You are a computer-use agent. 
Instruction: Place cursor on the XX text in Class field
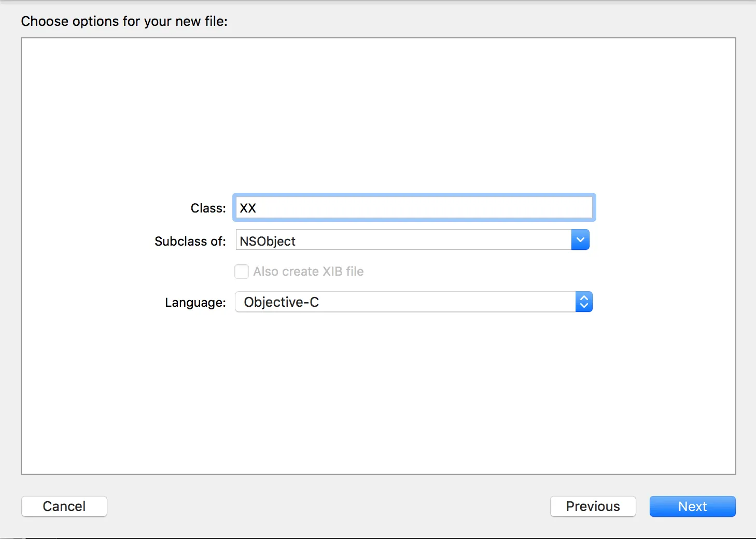pyautogui.click(x=248, y=208)
